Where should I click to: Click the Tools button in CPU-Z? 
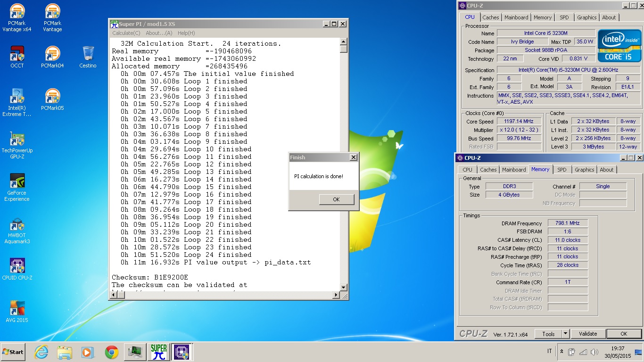tap(548, 334)
